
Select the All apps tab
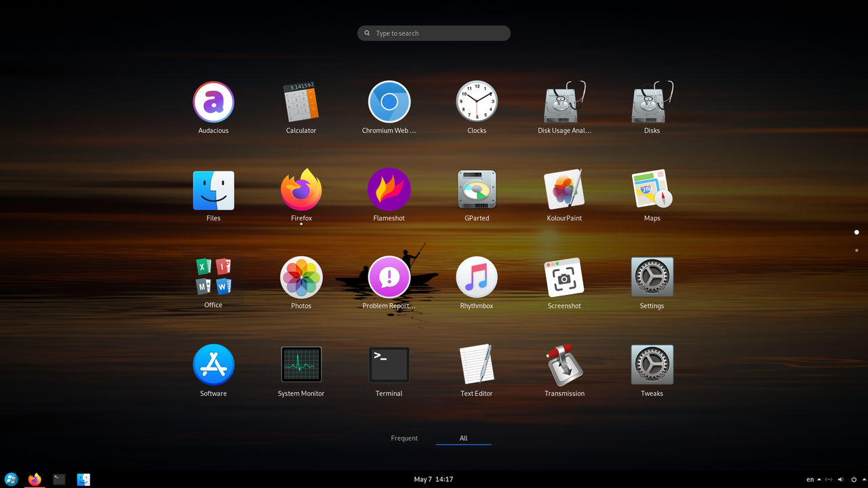(x=463, y=438)
